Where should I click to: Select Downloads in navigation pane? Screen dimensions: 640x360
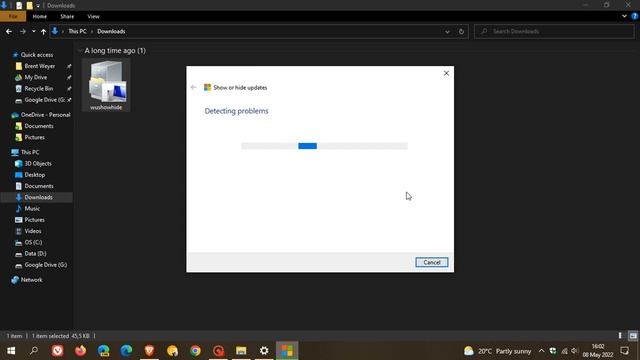click(x=38, y=197)
